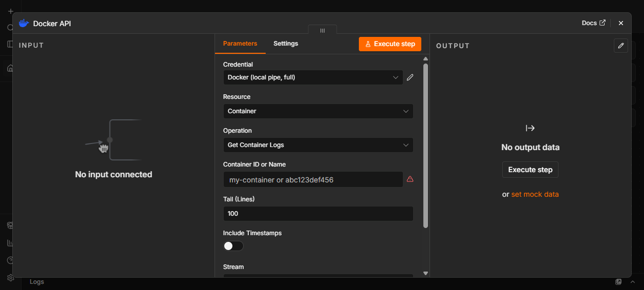Viewport: 644px width, 290px height.
Task: Click Execute step in the Output panel
Action: click(530, 170)
